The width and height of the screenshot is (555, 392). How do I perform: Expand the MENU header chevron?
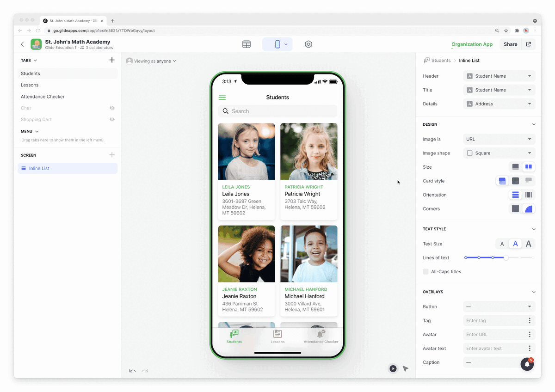click(37, 131)
